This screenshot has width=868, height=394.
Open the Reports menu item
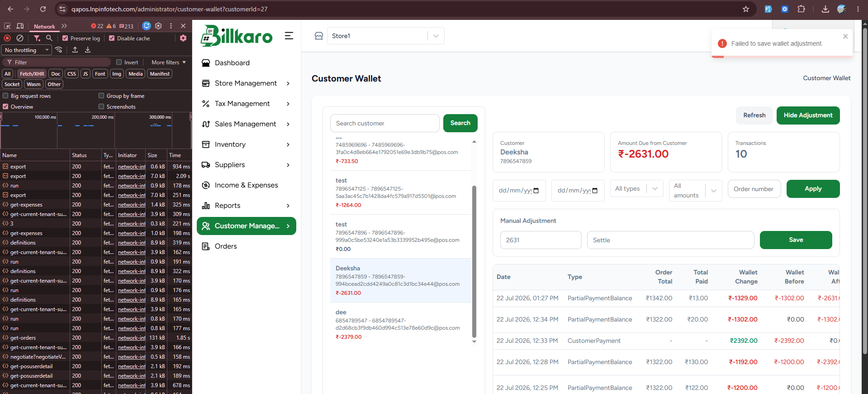[x=247, y=206]
